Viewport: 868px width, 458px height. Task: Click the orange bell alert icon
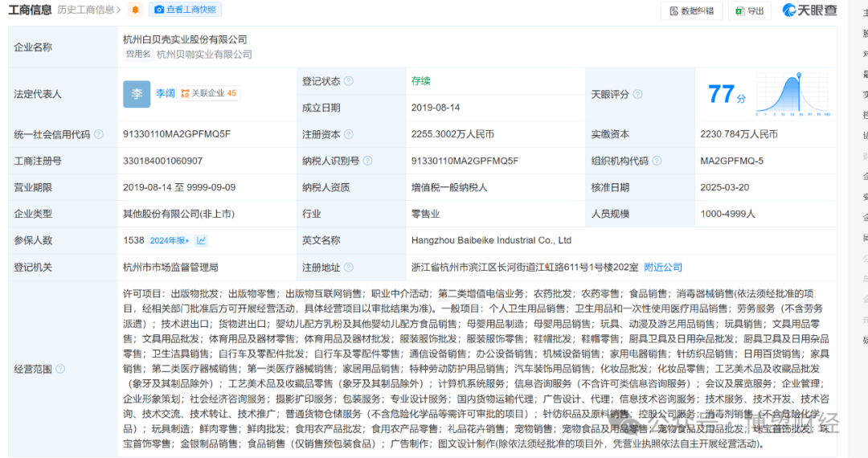pos(135,10)
